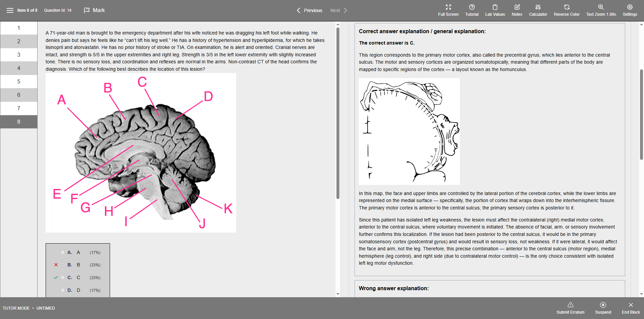Image resolution: width=644 pixels, height=319 pixels.
Task: Click Submit Erratum
Action: (570, 308)
